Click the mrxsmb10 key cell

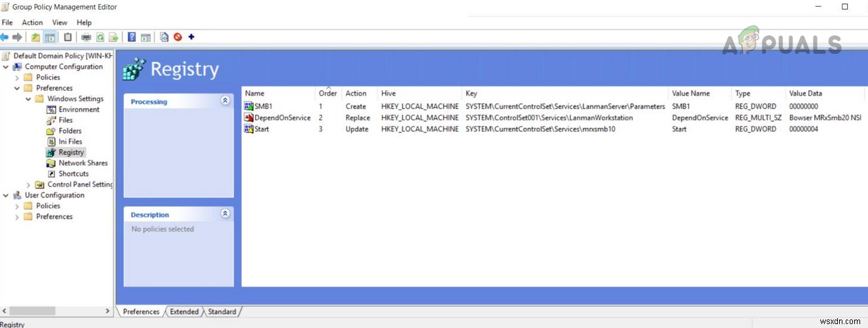541,129
